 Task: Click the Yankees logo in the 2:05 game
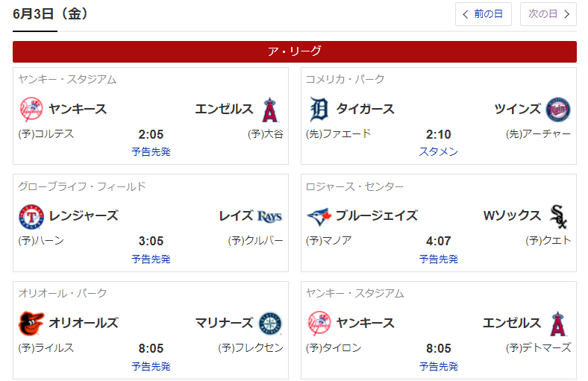pyautogui.click(x=31, y=110)
